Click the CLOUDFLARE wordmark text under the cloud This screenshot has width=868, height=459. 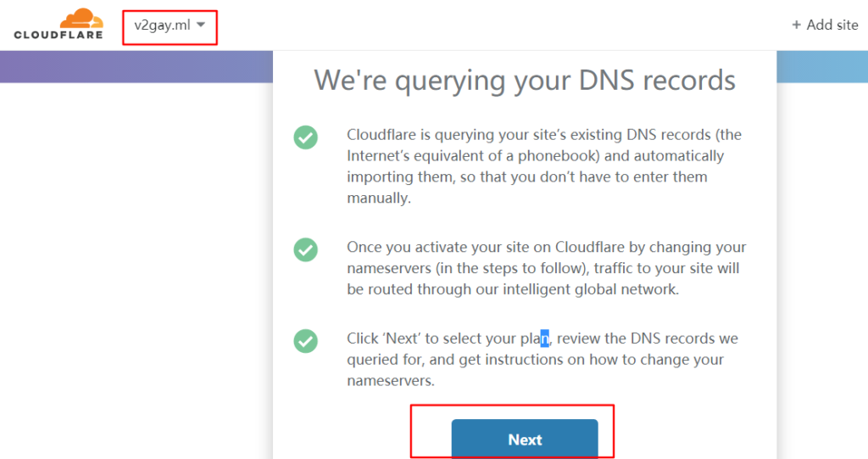click(x=58, y=35)
